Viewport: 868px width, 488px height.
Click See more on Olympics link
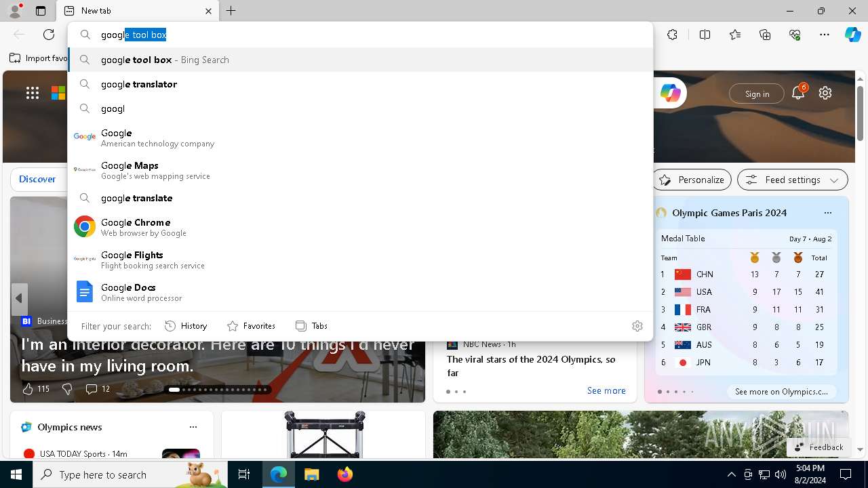tap(781, 392)
